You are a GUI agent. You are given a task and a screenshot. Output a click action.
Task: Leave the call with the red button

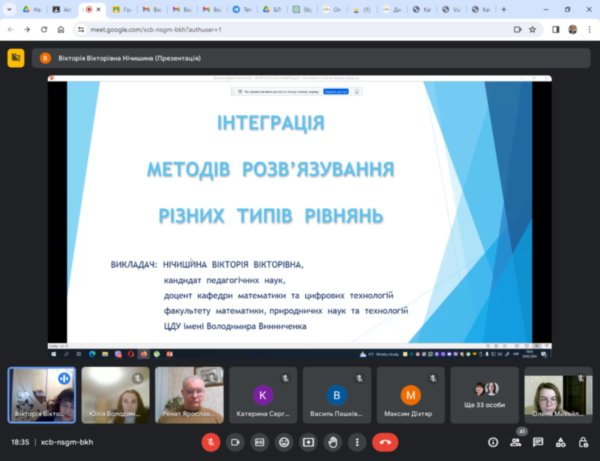385,441
